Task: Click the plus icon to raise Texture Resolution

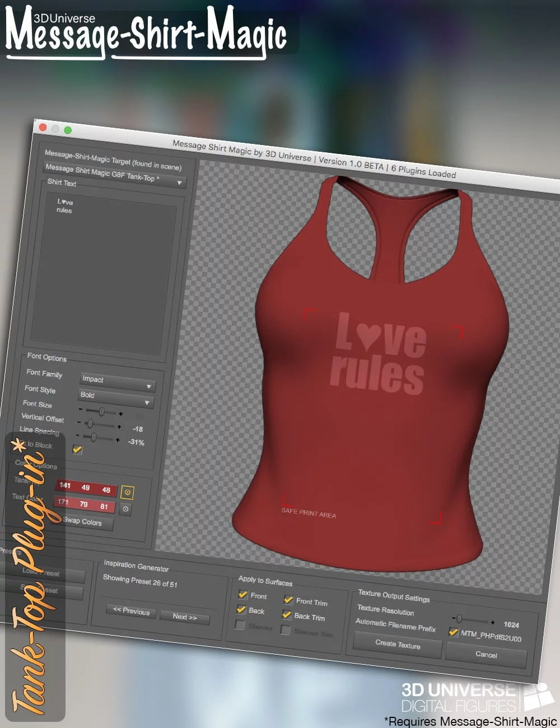Action: [x=493, y=622]
